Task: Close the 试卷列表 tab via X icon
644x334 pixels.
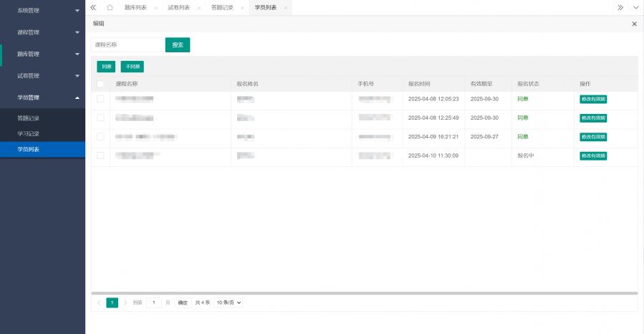Action: 198,7
